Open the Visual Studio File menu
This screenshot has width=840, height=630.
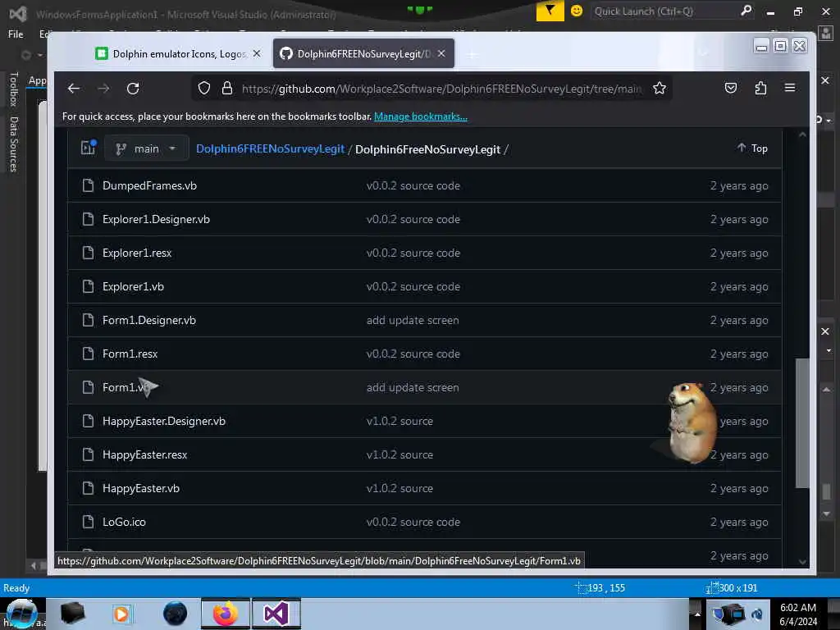[16, 34]
